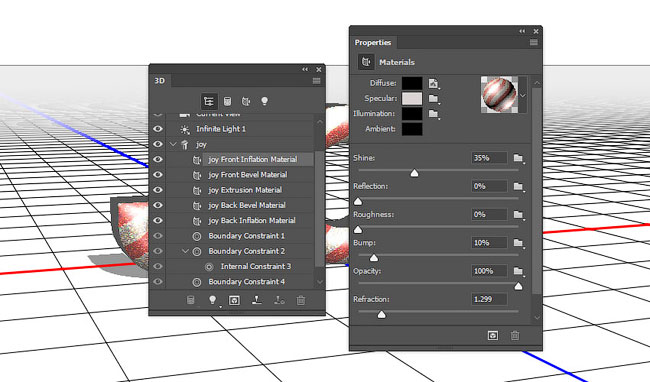The width and height of the screenshot is (650, 382).
Task: Hide the Infinite Light 1 layer
Action: point(158,129)
